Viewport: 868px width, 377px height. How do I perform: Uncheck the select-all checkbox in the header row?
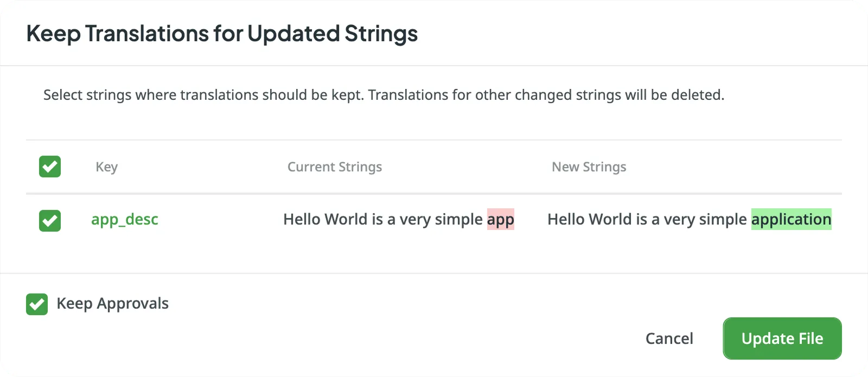pyautogui.click(x=49, y=167)
